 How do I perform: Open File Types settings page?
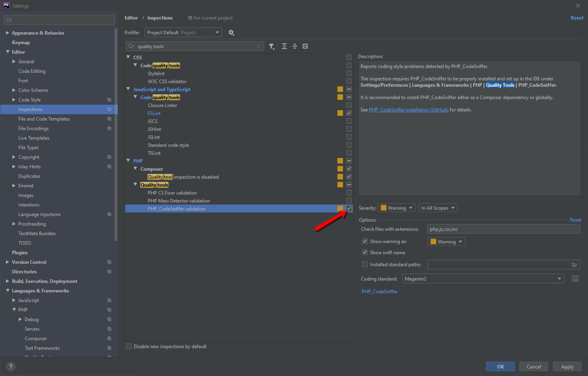pos(28,148)
